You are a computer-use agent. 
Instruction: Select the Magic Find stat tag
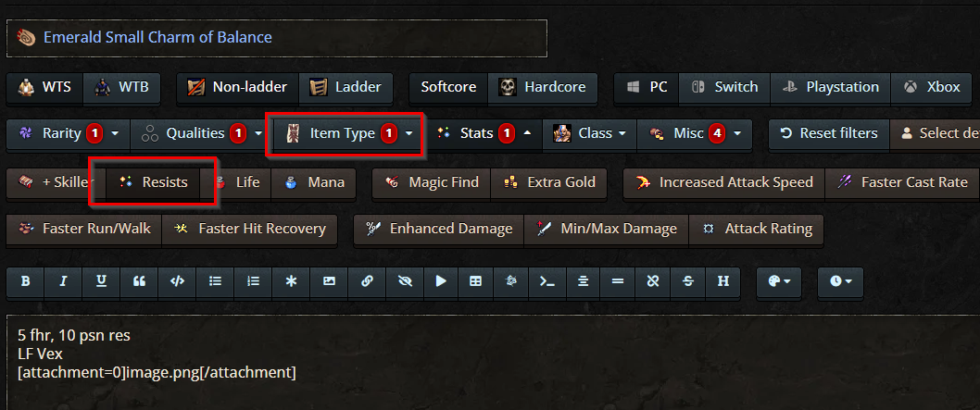pyautogui.click(x=432, y=182)
